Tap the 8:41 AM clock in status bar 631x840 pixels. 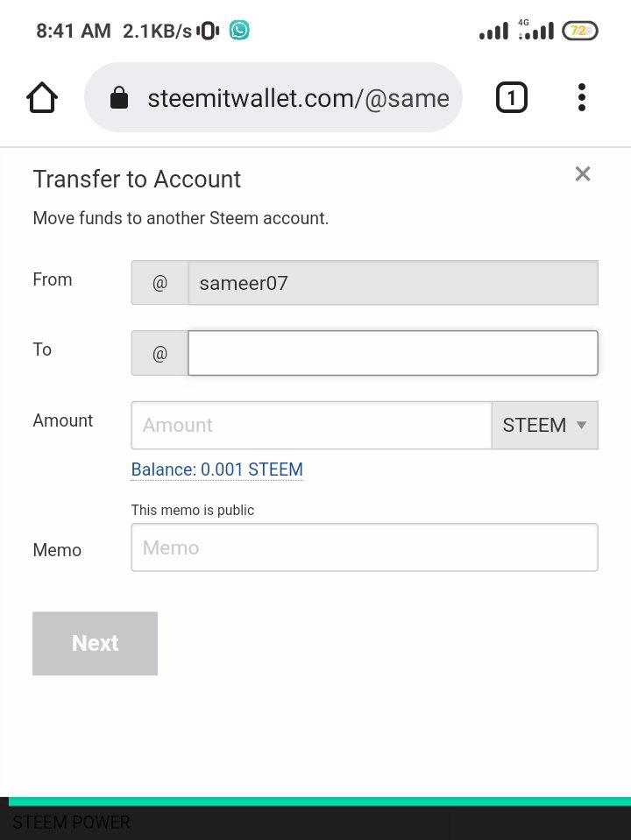point(74,31)
